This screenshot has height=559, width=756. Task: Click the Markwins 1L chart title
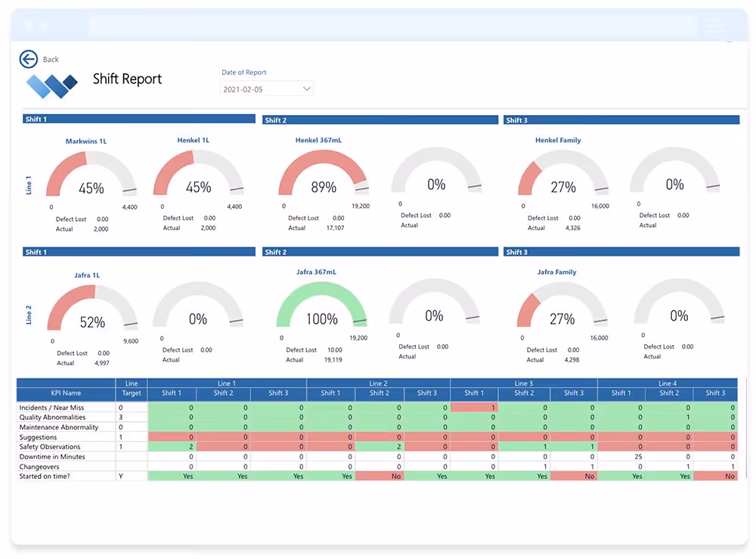[86, 141]
